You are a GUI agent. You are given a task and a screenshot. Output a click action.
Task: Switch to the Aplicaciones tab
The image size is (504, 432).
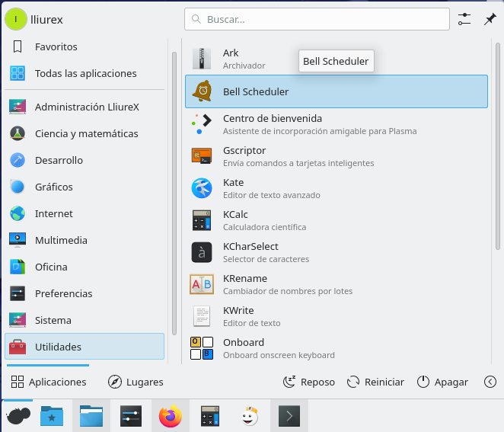[49, 382]
